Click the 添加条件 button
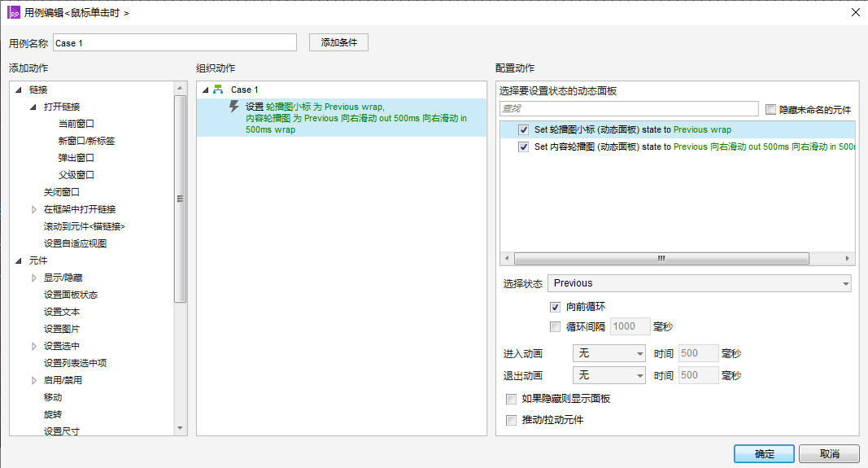 point(338,42)
